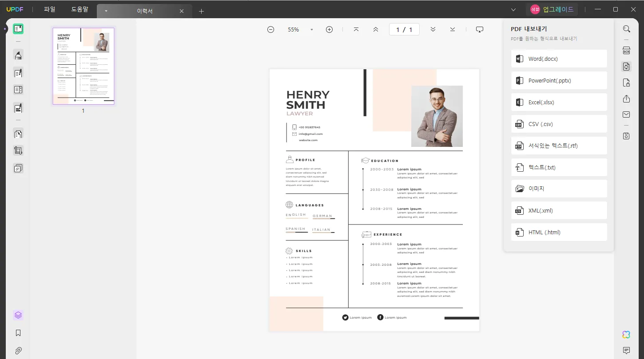
Task: Open the Organize pages tool
Action: click(x=18, y=90)
